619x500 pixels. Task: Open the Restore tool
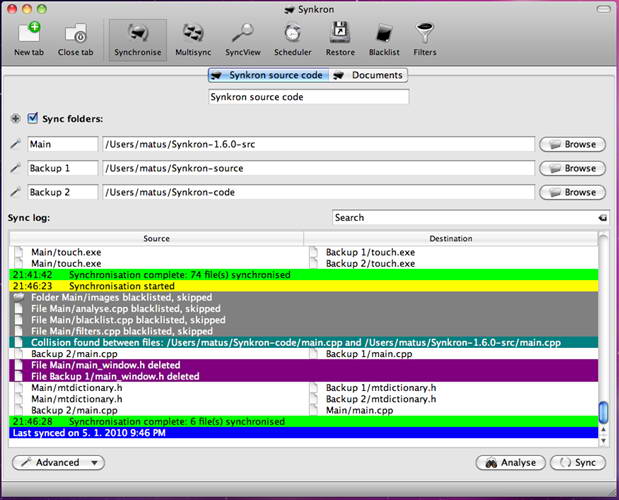coord(340,38)
